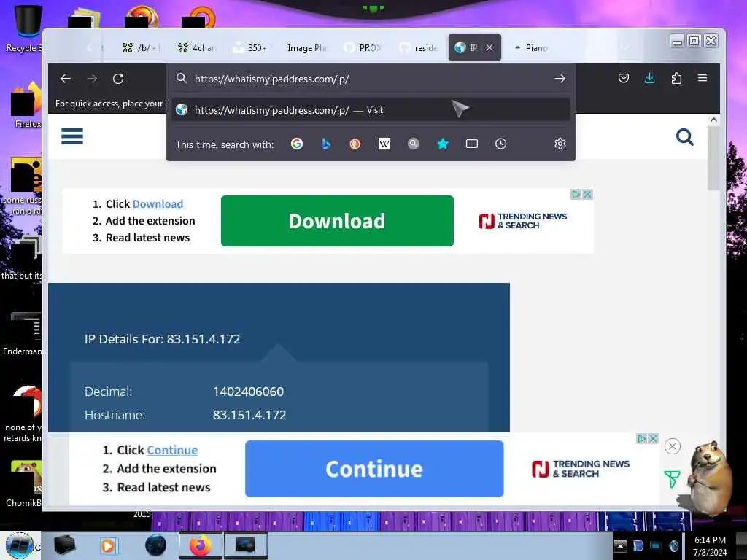747x560 pixels.
Task: Click the browser Forward arrow
Action: (92, 79)
